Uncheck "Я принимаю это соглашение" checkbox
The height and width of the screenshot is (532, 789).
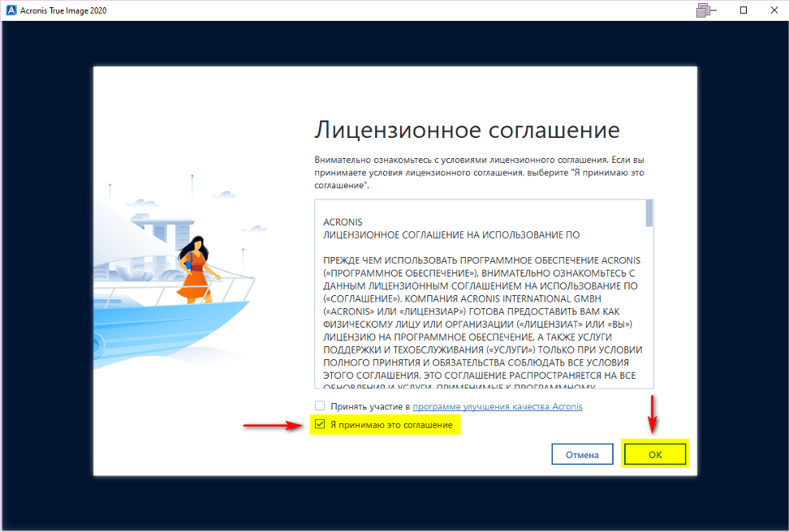coord(320,424)
